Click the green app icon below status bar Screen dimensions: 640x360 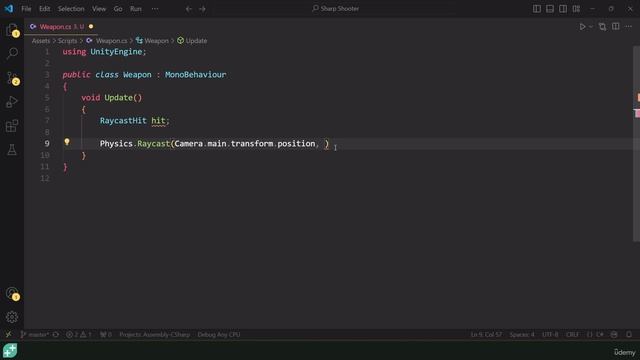click(x=10, y=351)
